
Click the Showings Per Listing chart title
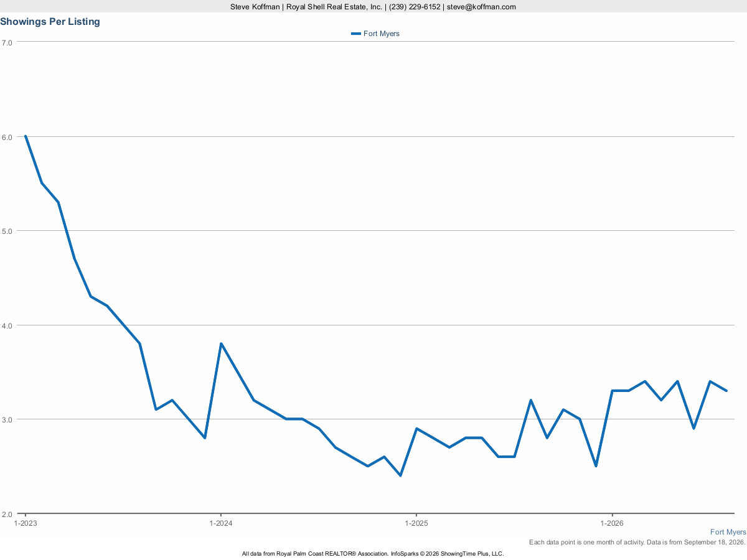point(50,22)
